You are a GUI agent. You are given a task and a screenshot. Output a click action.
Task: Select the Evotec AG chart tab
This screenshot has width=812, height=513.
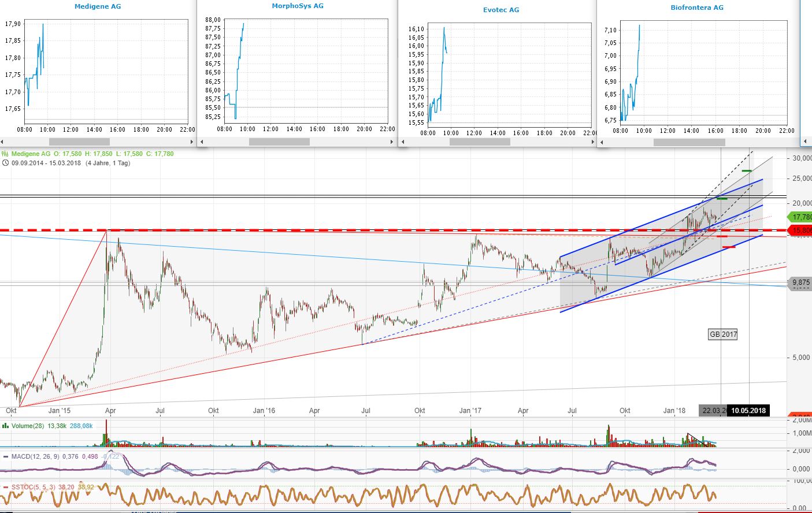coord(500,10)
